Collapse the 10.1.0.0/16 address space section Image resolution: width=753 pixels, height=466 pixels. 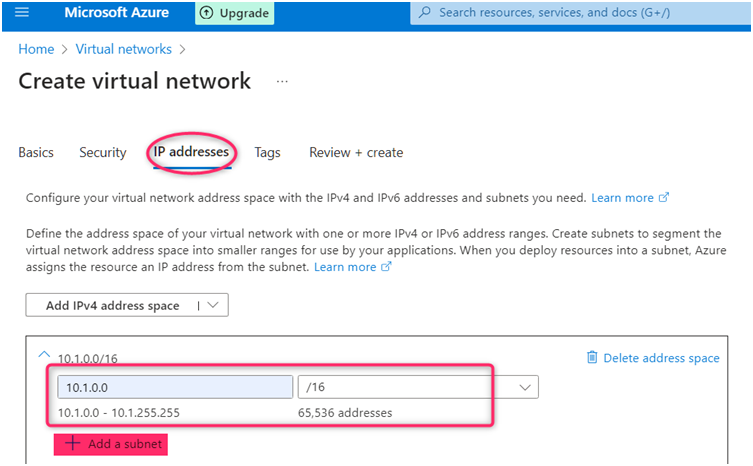coord(43,354)
